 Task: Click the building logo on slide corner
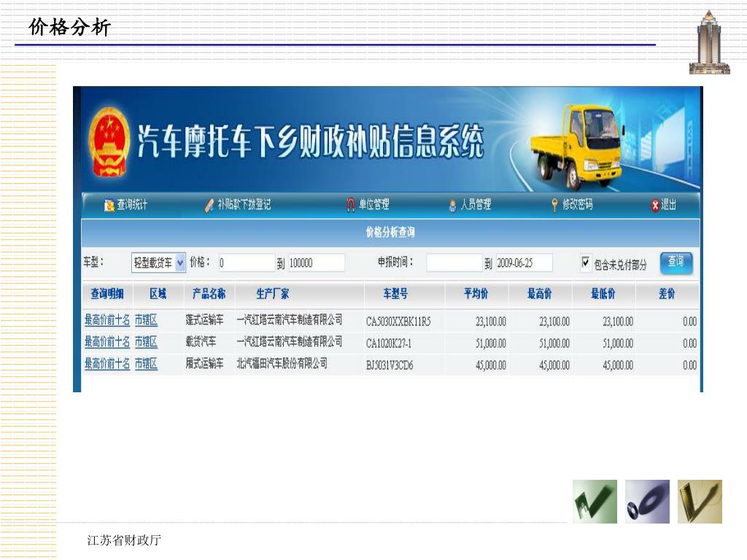click(x=709, y=42)
